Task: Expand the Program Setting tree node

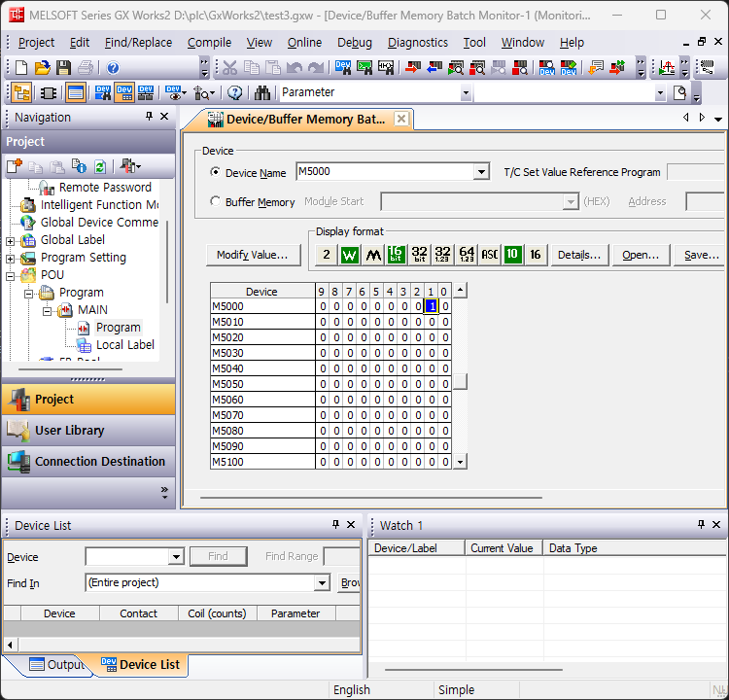Action: [11, 259]
